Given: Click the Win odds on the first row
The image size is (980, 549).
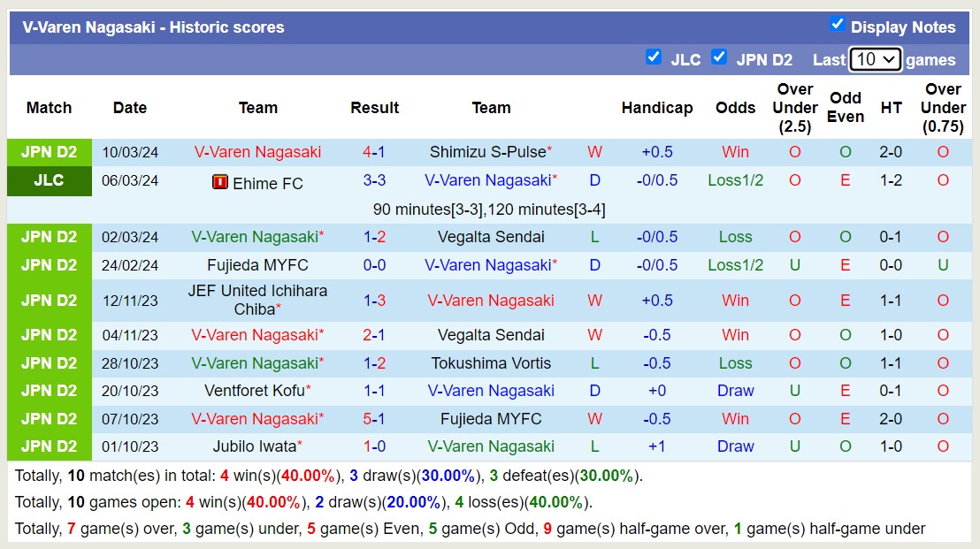Looking at the screenshot, I should 735,151.
